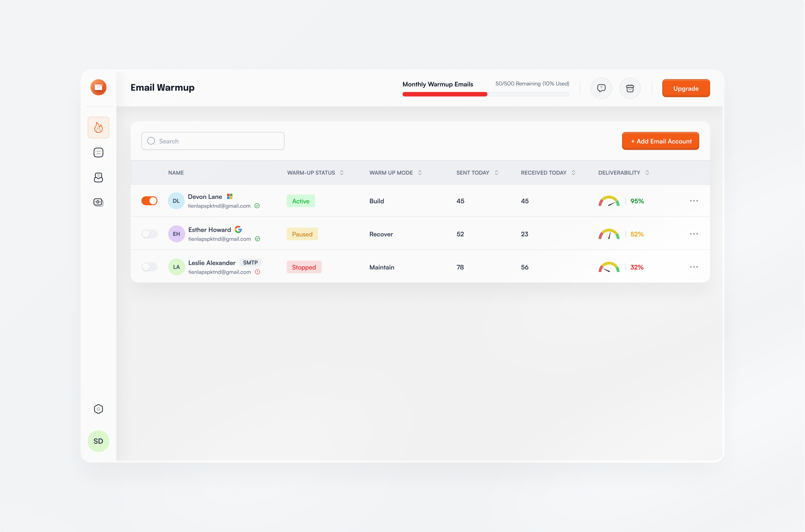Open Leslie Alexander's three-dot actions menu

[694, 267]
